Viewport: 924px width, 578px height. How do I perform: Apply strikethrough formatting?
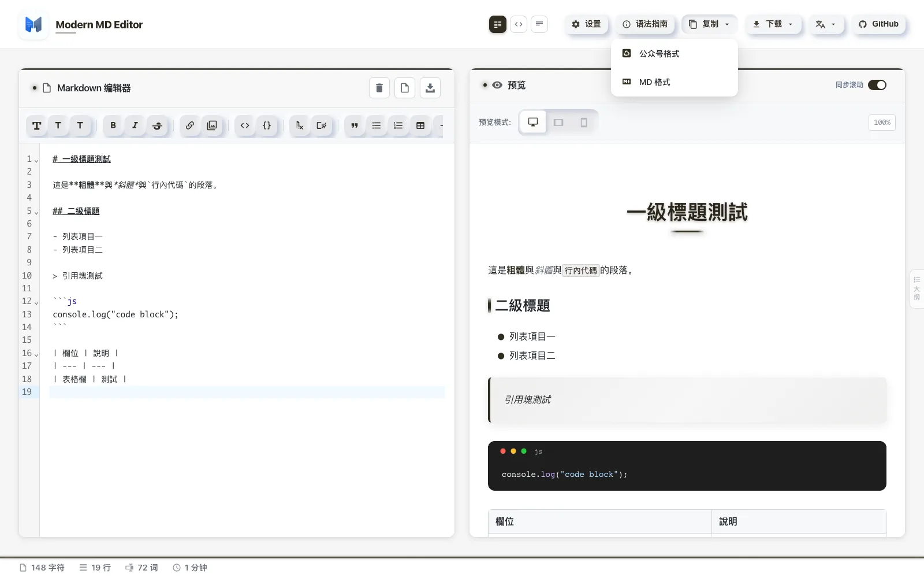(157, 125)
